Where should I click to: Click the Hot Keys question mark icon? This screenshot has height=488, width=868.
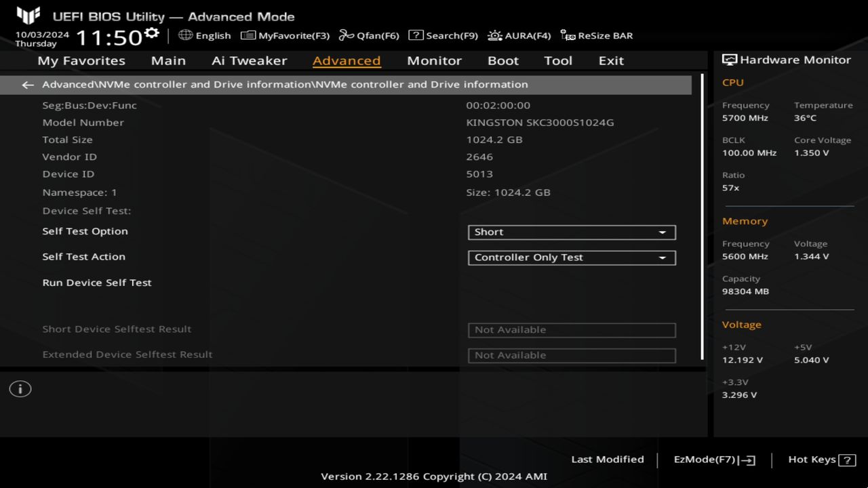coord(847,460)
